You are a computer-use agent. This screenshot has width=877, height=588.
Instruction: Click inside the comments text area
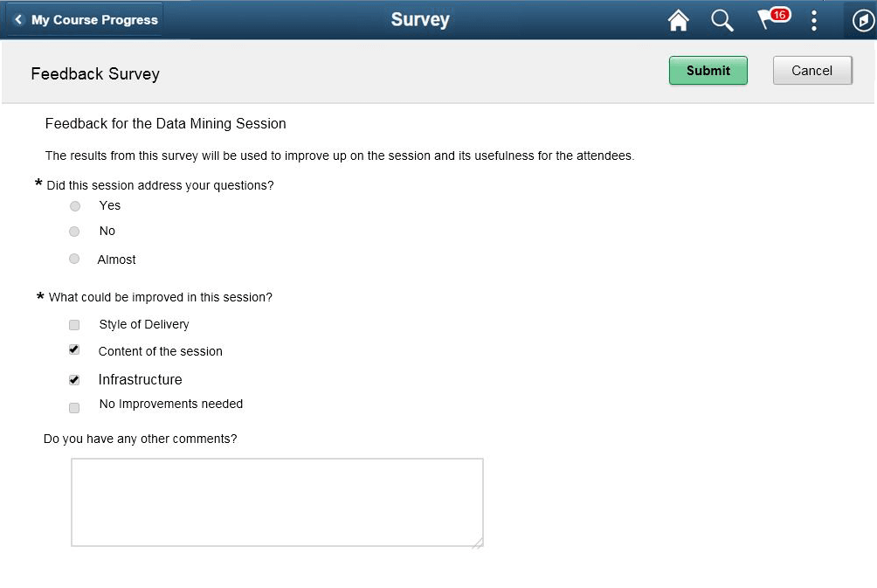[276, 502]
